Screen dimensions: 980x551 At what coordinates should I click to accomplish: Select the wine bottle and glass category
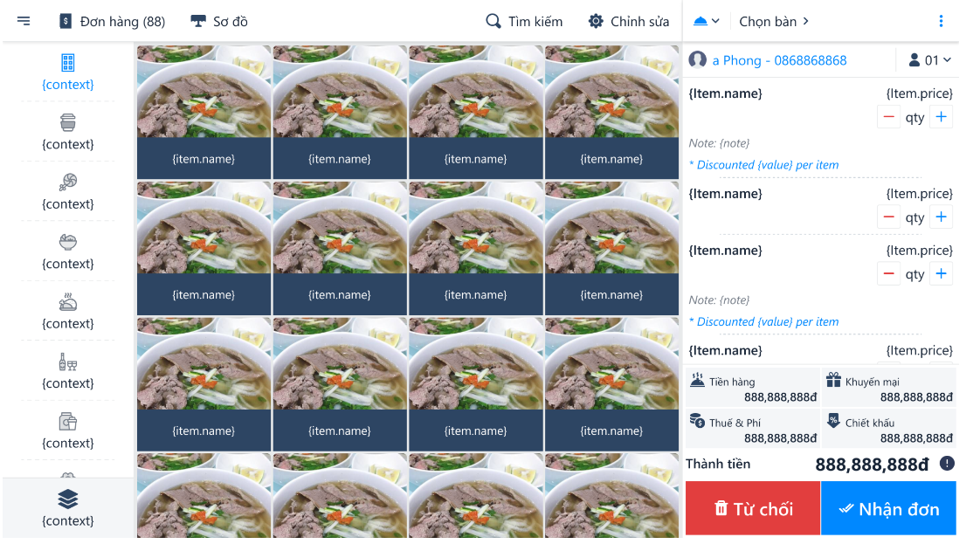click(x=67, y=362)
